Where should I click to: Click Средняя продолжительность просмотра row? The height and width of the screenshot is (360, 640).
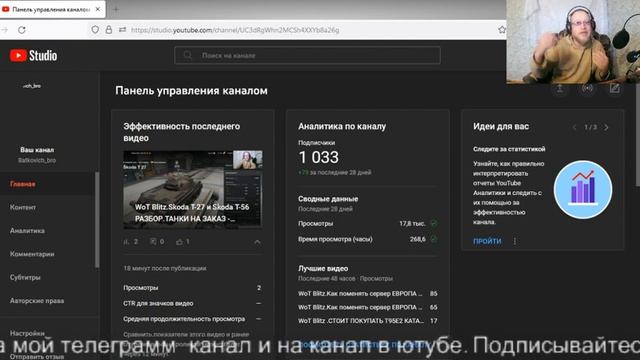click(192, 319)
